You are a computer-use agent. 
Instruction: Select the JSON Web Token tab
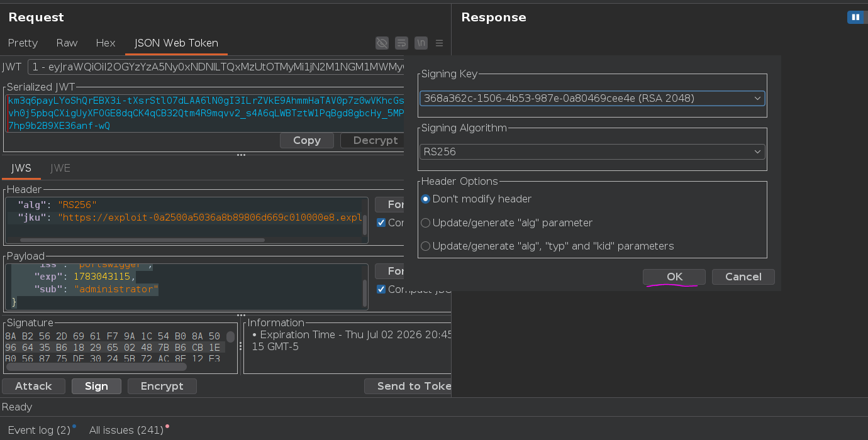coord(176,43)
